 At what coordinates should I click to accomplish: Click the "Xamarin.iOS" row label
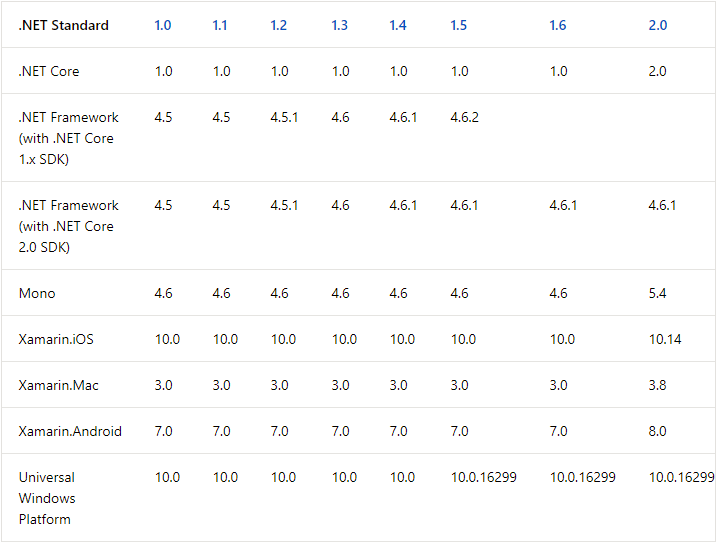tap(56, 339)
